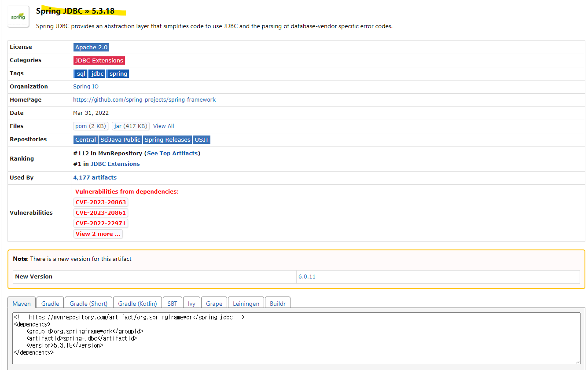Switch to the Grape tab
The height and width of the screenshot is (370, 588).
coord(214,304)
